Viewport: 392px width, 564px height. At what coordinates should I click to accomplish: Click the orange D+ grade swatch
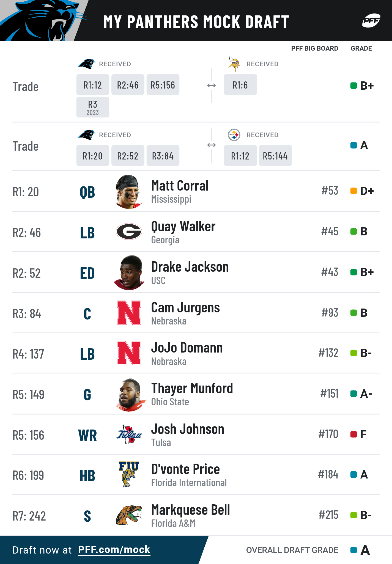pos(353,191)
